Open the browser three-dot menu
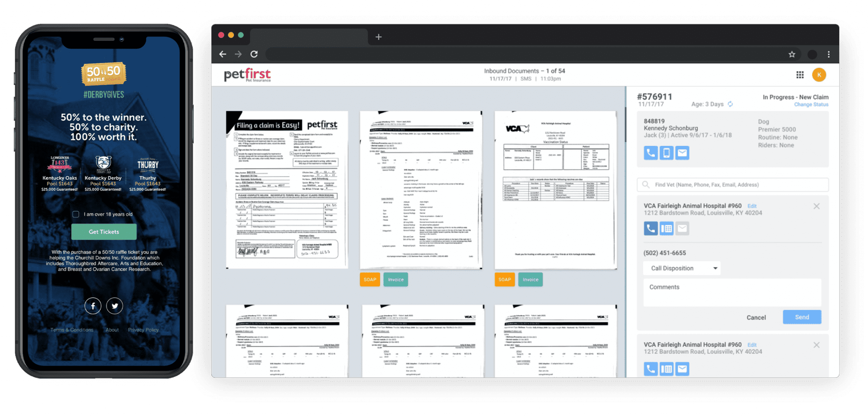 829,54
